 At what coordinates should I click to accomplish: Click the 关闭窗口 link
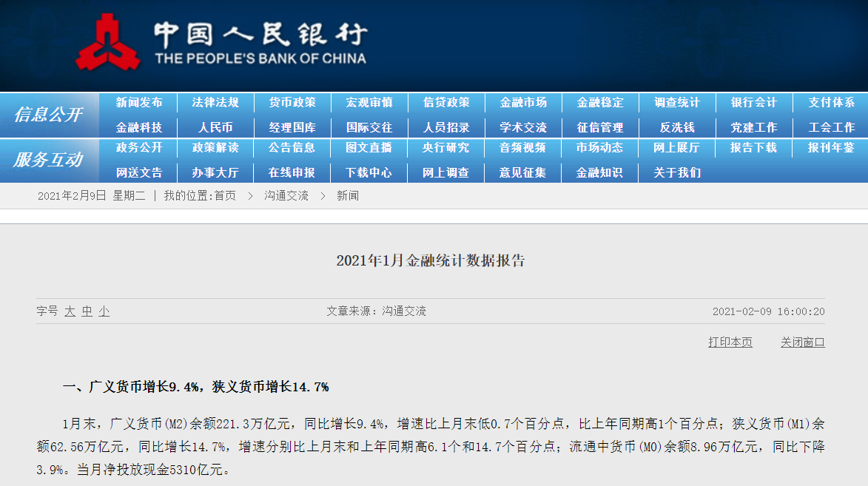click(x=802, y=342)
